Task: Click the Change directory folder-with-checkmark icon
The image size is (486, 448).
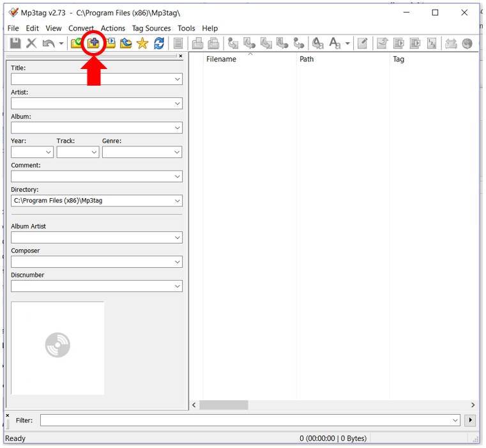Action: 76,43
